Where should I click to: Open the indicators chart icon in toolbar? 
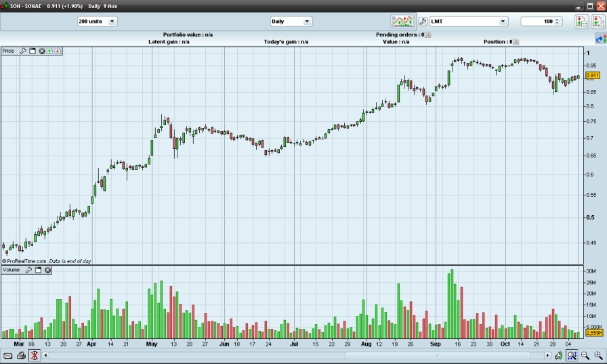[x=402, y=22]
